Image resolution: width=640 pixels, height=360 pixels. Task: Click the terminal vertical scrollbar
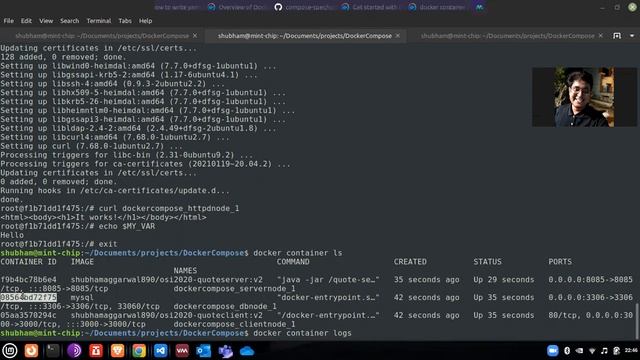click(x=638, y=321)
